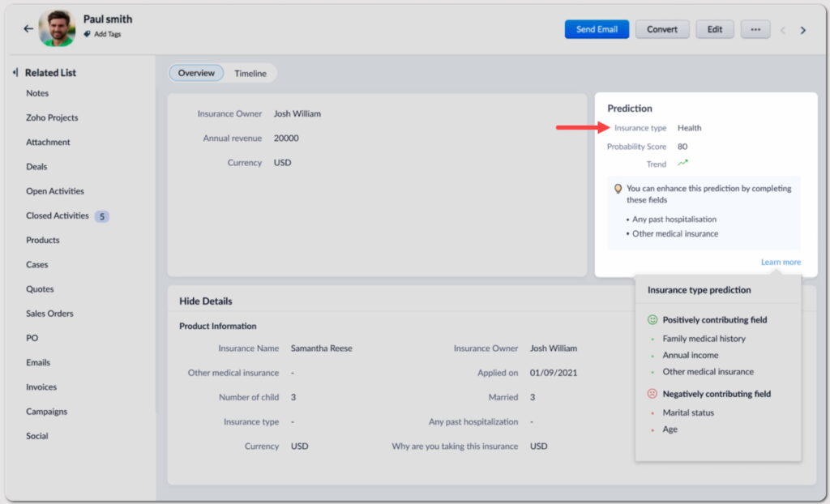Image resolution: width=830 pixels, height=504 pixels.
Task: Open Zoho Projects in the sidebar
Action: [x=52, y=117]
